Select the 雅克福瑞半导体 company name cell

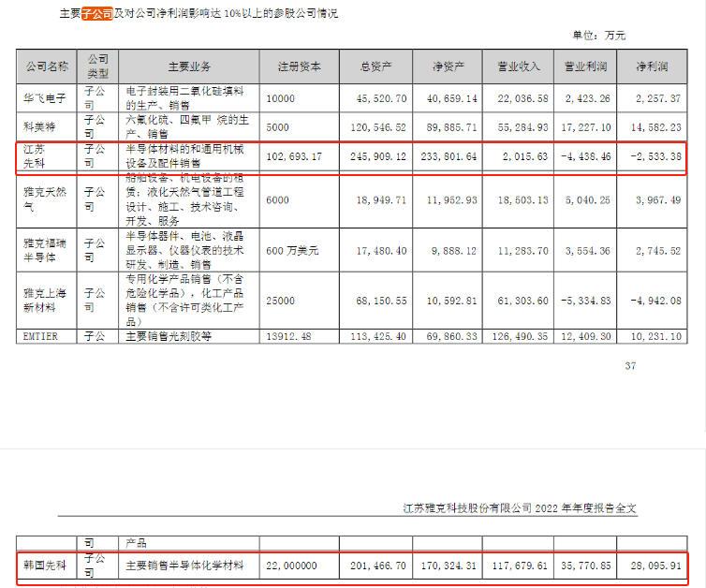(45, 250)
